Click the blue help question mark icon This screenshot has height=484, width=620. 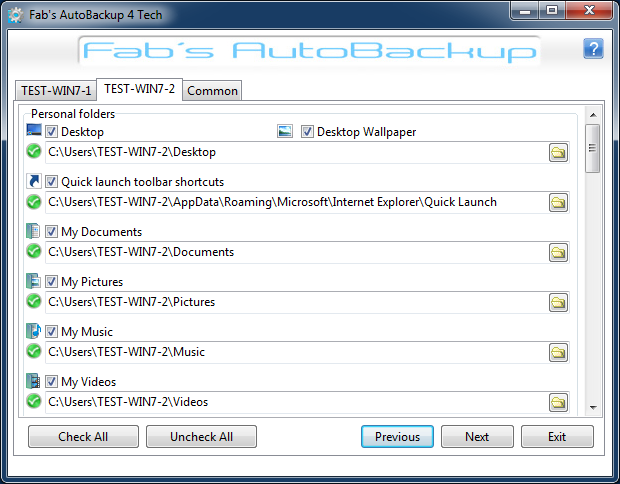tap(593, 49)
